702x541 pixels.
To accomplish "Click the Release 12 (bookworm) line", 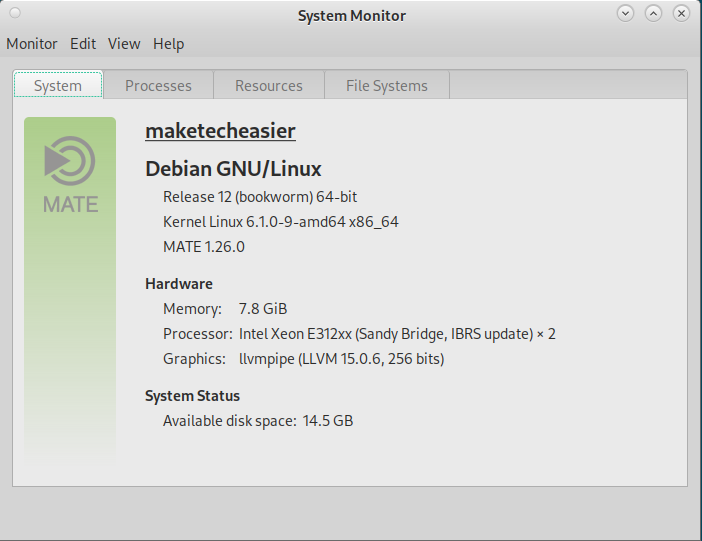I will (x=260, y=197).
